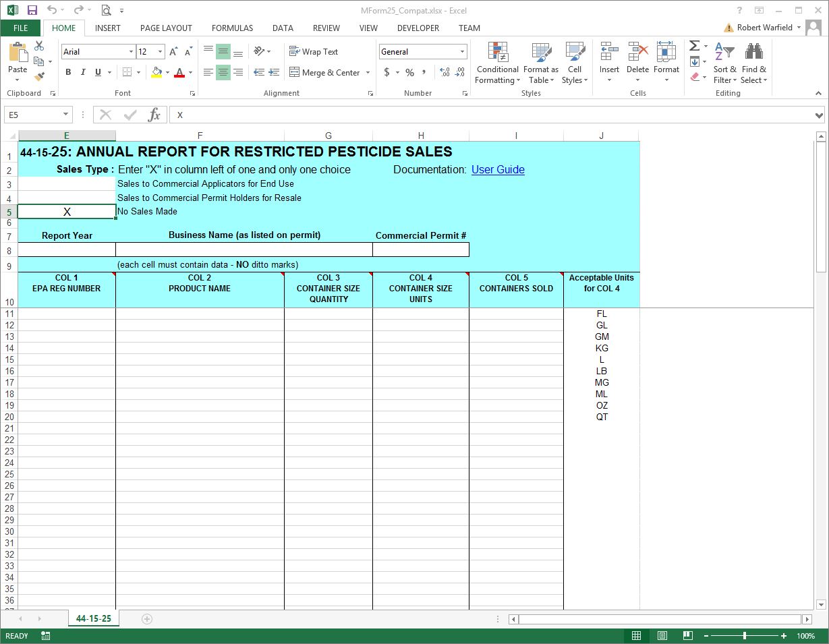Add a new sheet with plus icon

(147, 618)
